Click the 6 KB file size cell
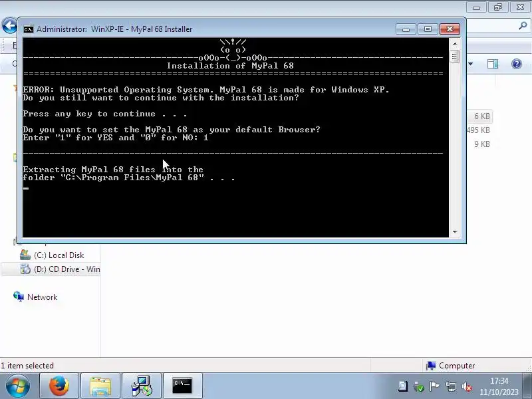 coord(482,116)
